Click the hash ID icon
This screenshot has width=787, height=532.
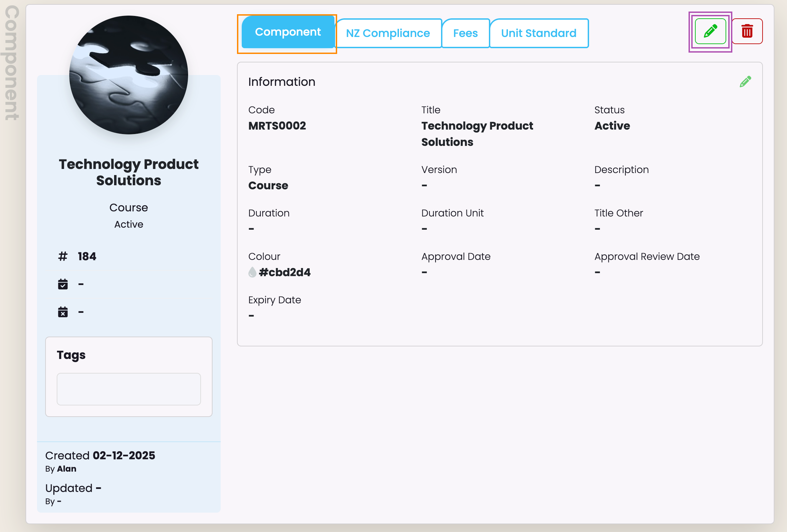click(63, 256)
